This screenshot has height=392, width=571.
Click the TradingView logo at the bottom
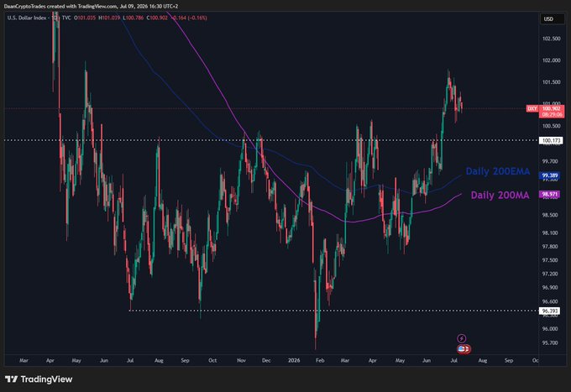click(39, 379)
